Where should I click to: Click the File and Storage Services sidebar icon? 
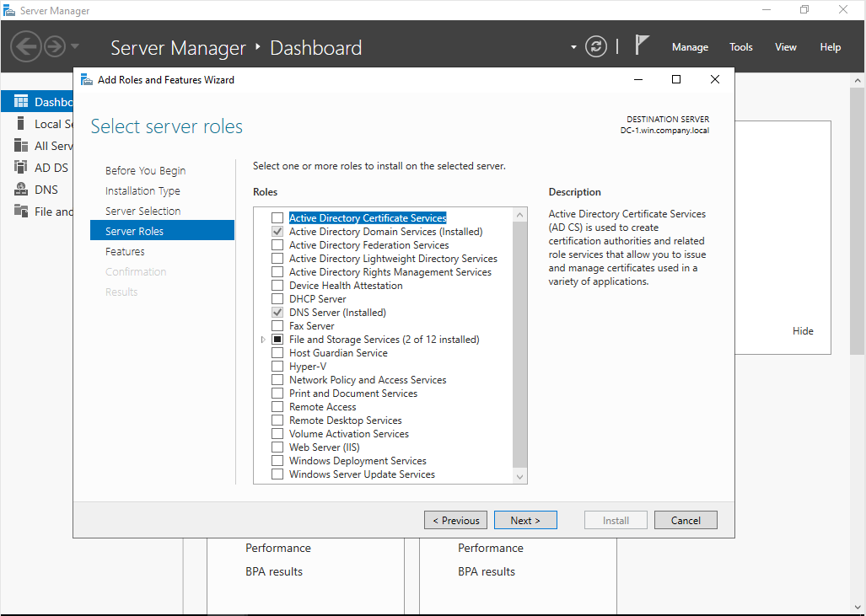[x=21, y=212]
